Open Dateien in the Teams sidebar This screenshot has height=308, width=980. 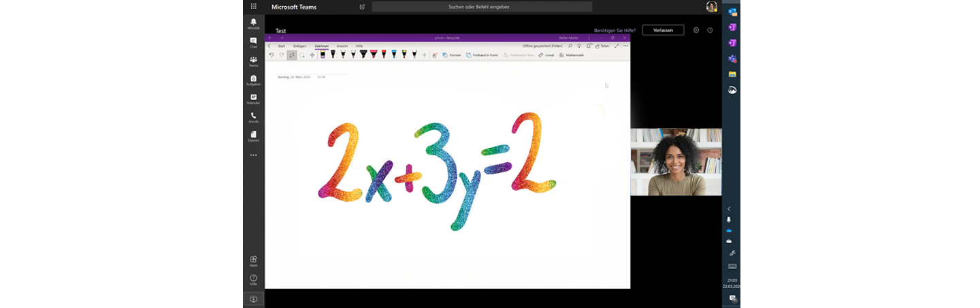pos(253,136)
